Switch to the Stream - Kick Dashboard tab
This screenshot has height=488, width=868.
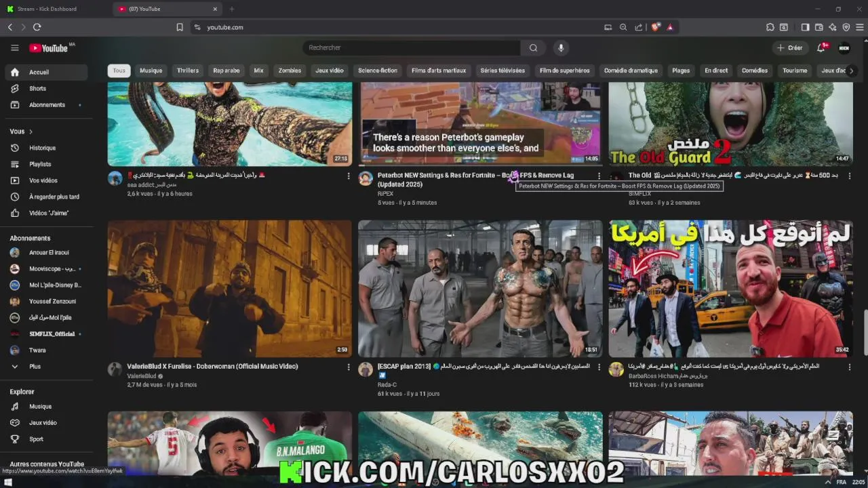(54, 9)
